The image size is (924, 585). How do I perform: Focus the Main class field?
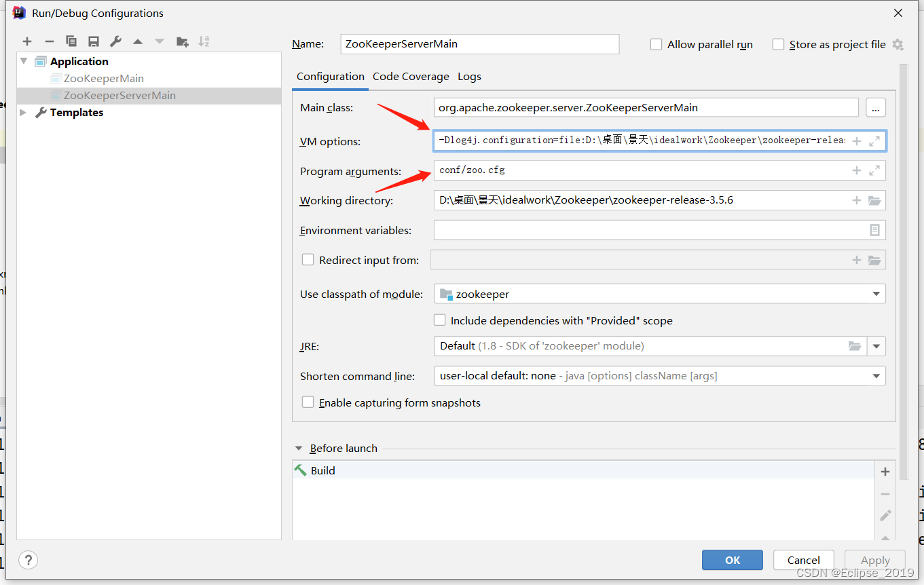tap(646, 107)
